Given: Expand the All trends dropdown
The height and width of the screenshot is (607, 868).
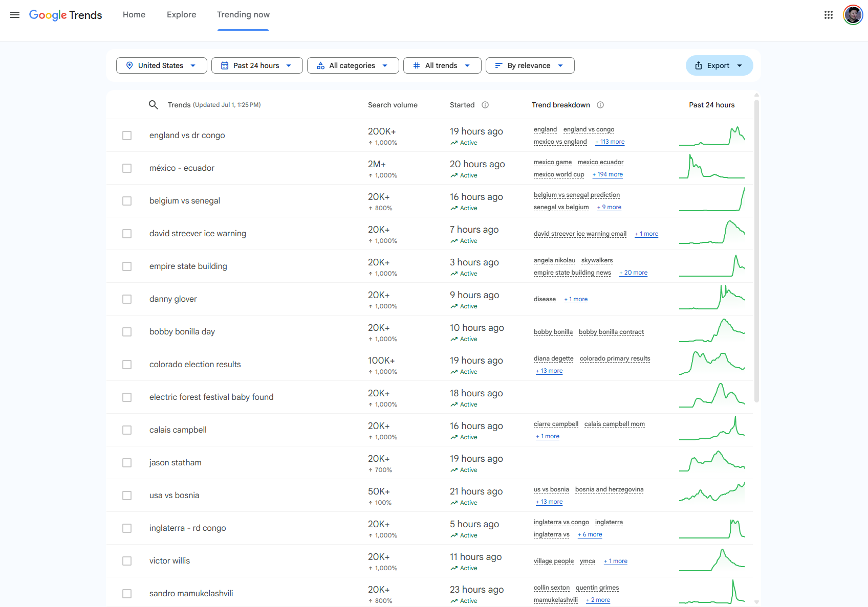Looking at the screenshot, I should click(442, 65).
